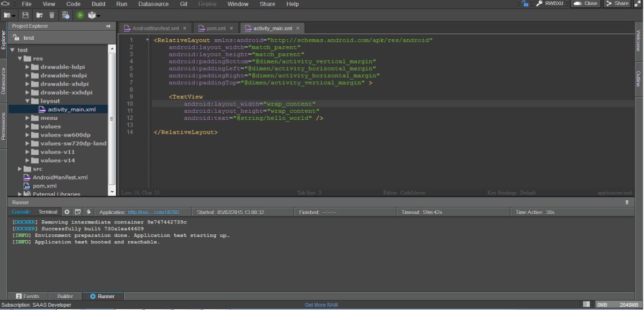Open the Permissions side panel tab

tap(3, 126)
